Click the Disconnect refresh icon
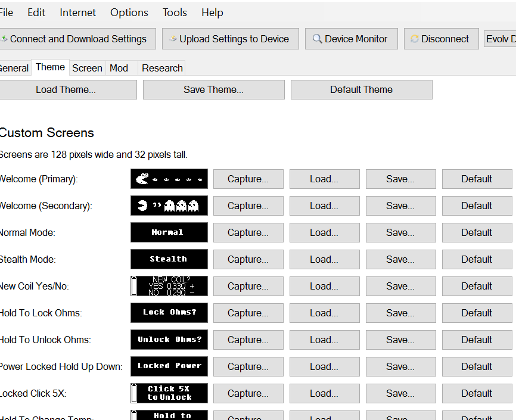The width and height of the screenshot is (516, 420). (415, 39)
